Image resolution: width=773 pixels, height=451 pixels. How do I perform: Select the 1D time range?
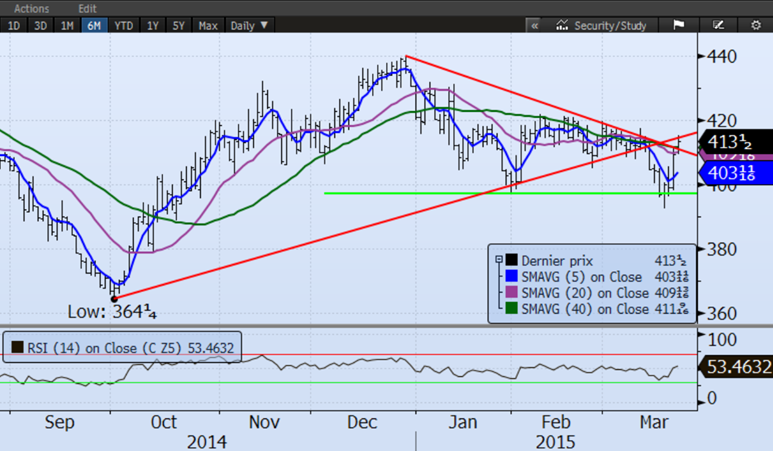[13, 24]
